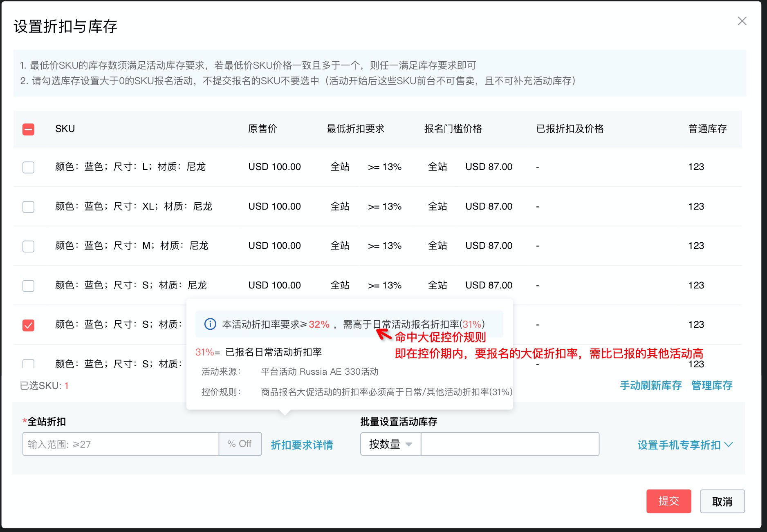The width and height of the screenshot is (767, 532).
Task: Click the info icon in the discount tooltip
Action: pos(210,324)
